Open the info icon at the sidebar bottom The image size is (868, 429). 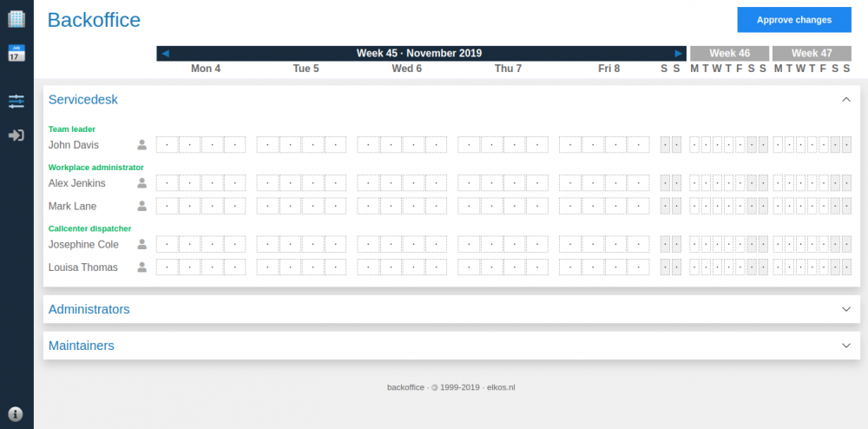(x=16, y=413)
